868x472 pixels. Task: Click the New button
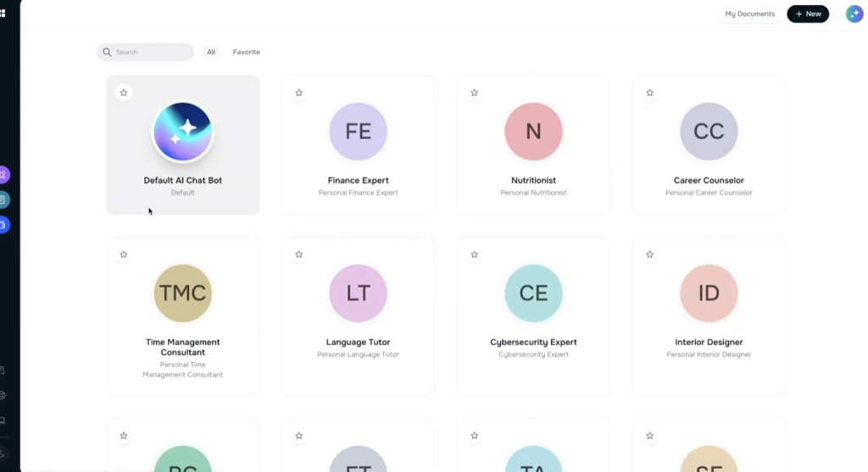pyautogui.click(x=808, y=14)
